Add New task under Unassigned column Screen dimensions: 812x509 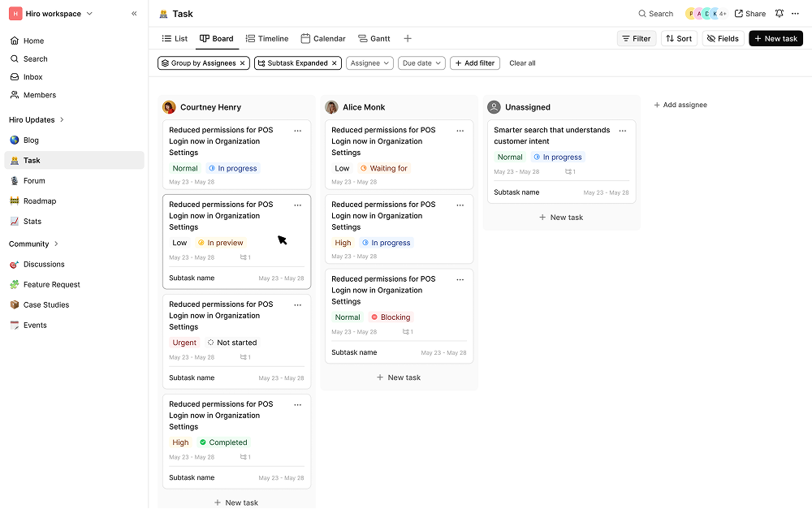pyautogui.click(x=561, y=218)
